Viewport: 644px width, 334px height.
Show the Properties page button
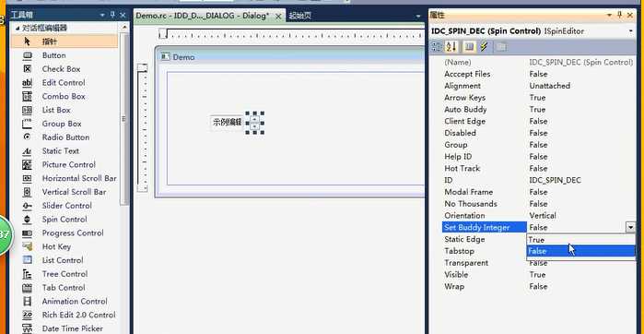pos(470,47)
